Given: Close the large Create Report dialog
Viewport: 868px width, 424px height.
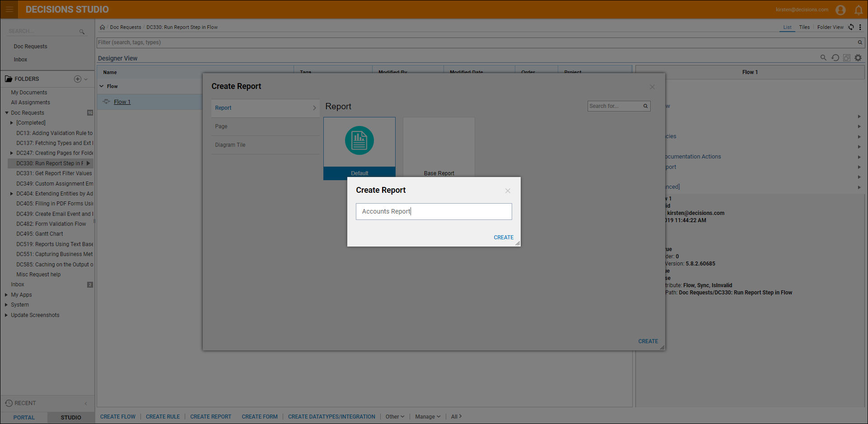Looking at the screenshot, I should (x=652, y=87).
